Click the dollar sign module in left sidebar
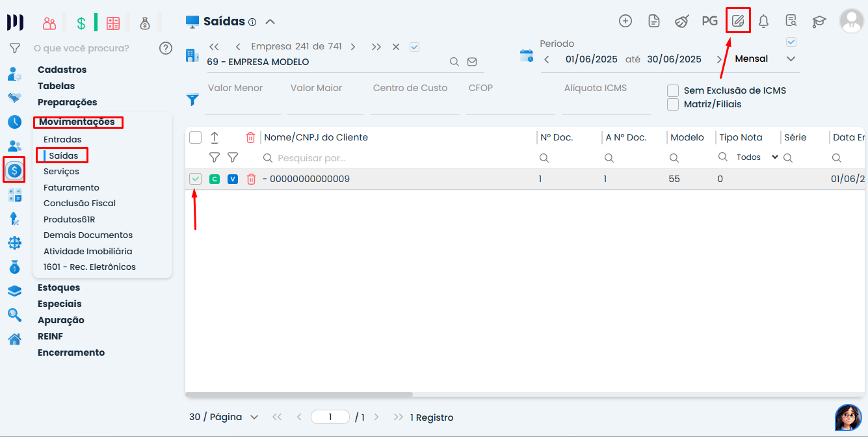This screenshot has width=868, height=437. pos(14,170)
